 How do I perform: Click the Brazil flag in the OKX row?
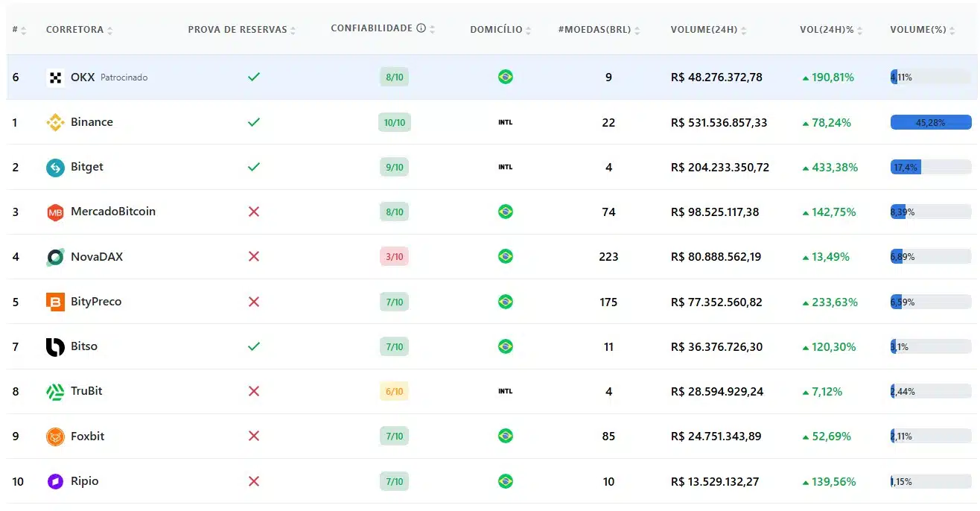506,77
